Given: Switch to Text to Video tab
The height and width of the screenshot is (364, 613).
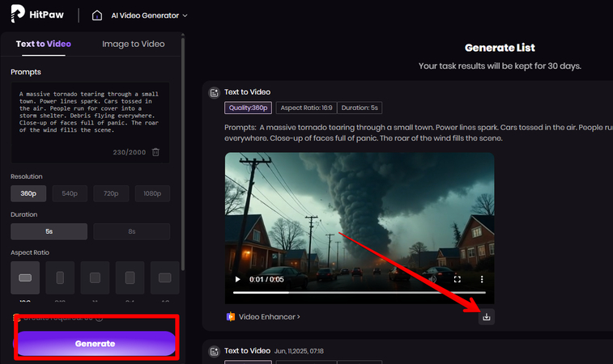Looking at the screenshot, I should [43, 44].
